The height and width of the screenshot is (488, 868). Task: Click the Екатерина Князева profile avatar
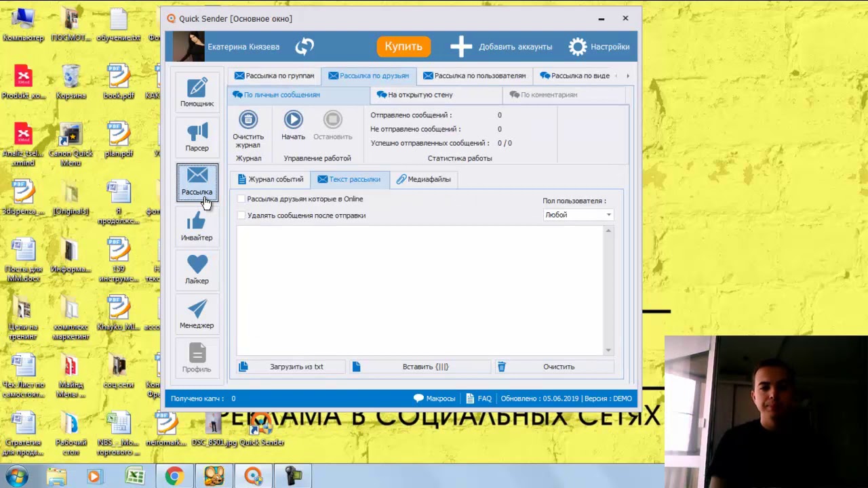click(188, 47)
